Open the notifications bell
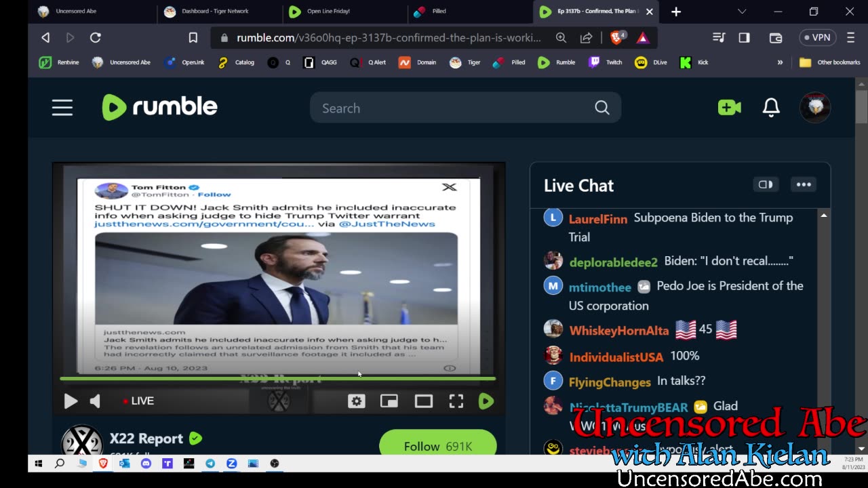868x488 pixels. coord(771,108)
